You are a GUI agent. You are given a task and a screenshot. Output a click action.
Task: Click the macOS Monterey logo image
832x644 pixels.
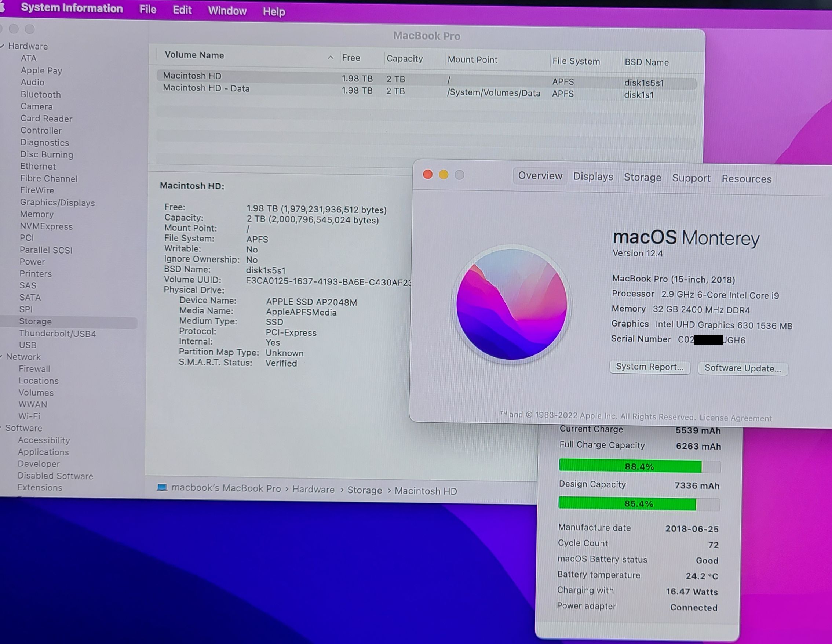tap(511, 305)
